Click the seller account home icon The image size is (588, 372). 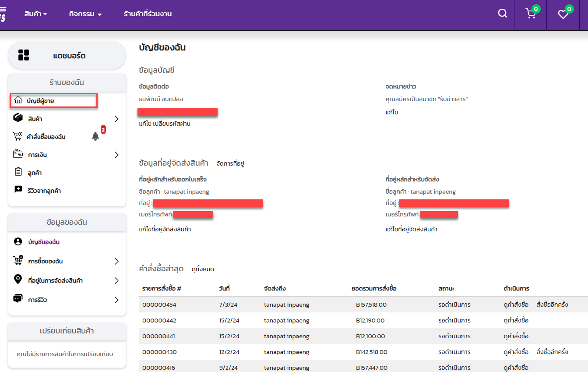tap(18, 100)
